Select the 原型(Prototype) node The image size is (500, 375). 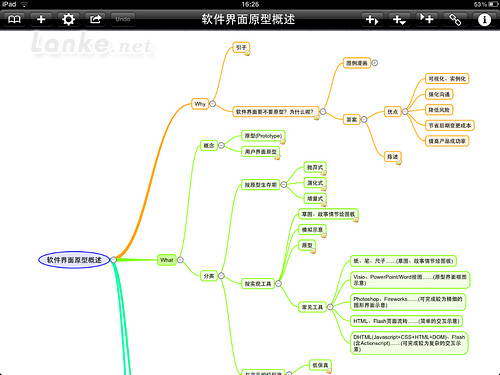[263, 136]
